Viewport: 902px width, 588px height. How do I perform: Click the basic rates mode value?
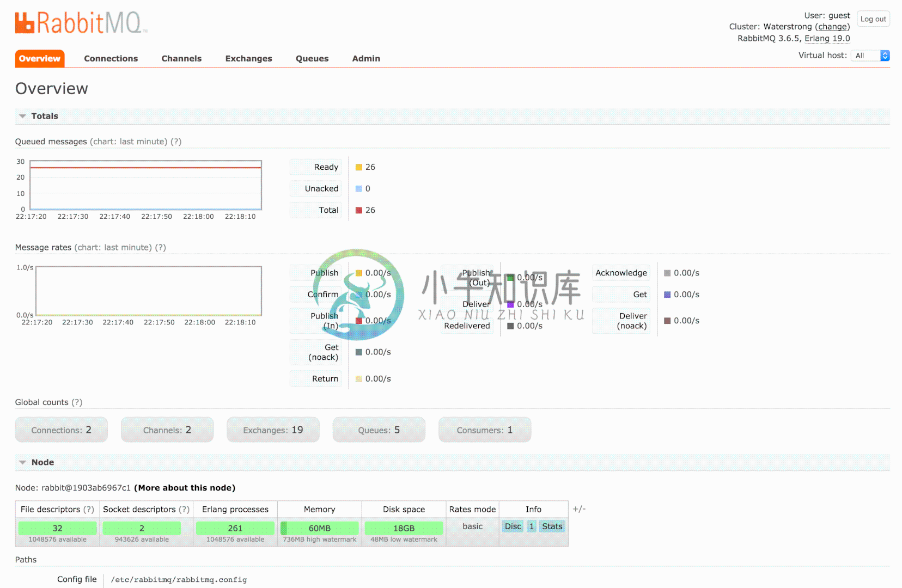tap(473, 526)
